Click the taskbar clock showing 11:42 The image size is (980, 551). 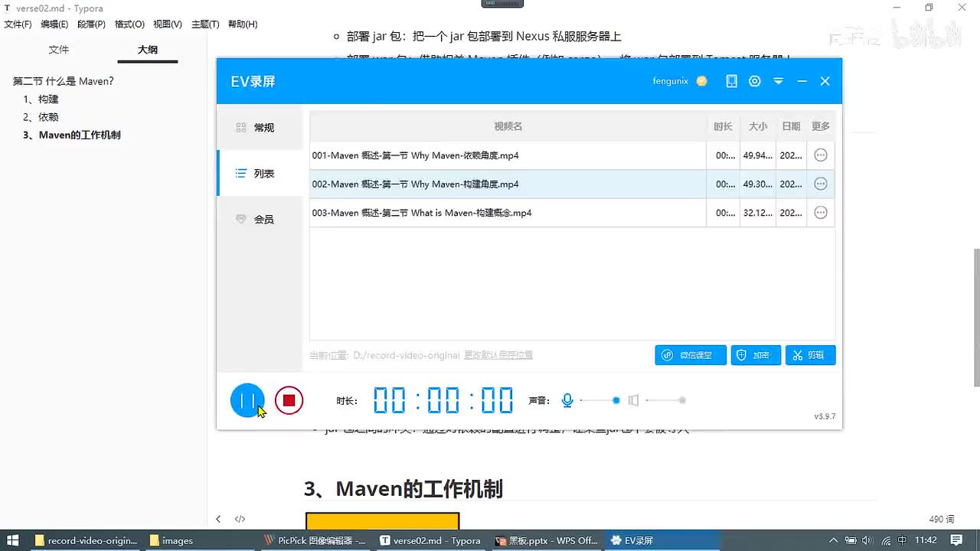point(926,540)
